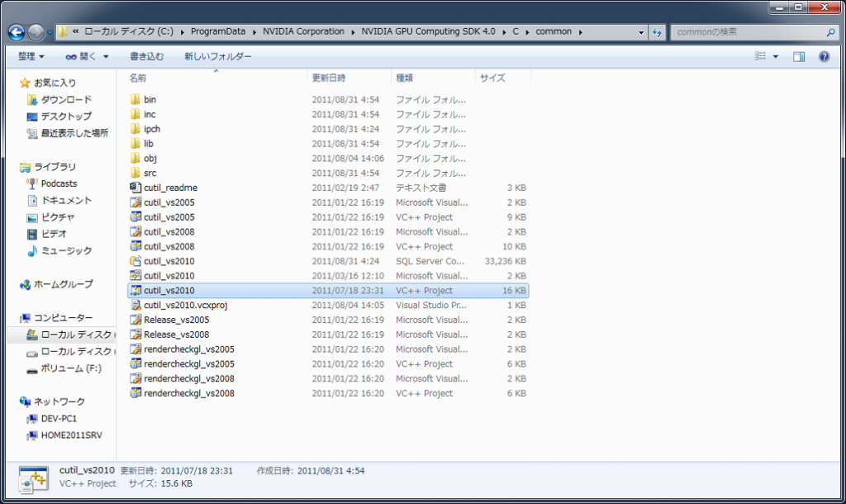Click the refresh button beside address bar
Viewport: 846px width, 504px height.
[658, 32]
